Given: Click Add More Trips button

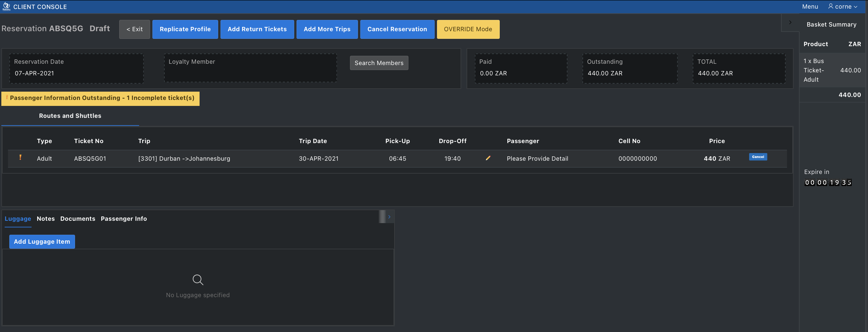Looking at the screenshot, I should pyautogui.click(x=327, y=29).
